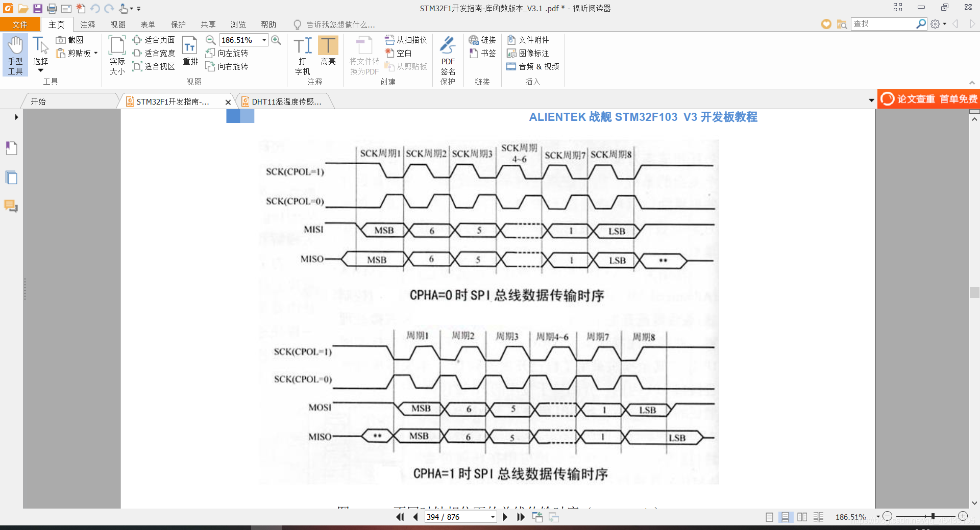980x530 pixels.
Task: Enable continuous page view mode
Action: click(x=786, y=517)
